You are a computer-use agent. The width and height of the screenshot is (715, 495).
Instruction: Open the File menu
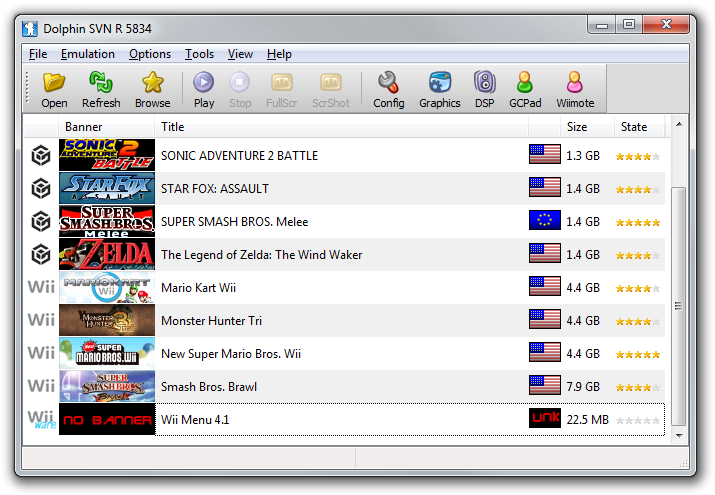coord(38,54)
